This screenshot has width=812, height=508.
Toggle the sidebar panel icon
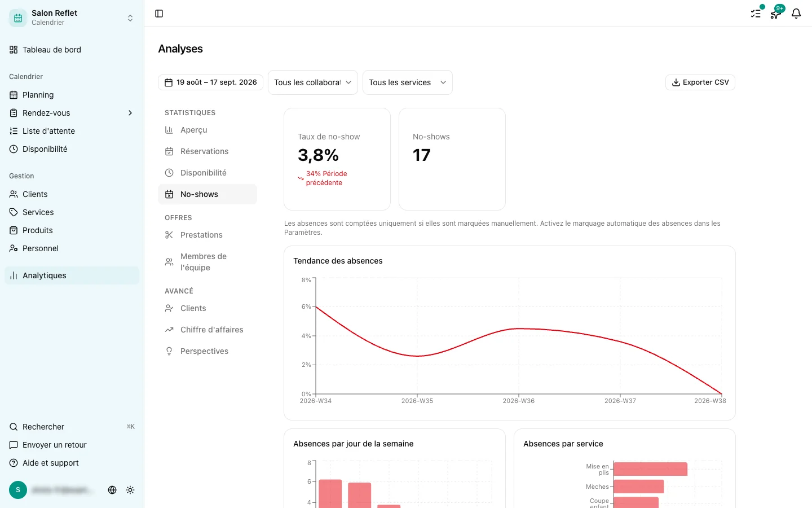(159, 14)
